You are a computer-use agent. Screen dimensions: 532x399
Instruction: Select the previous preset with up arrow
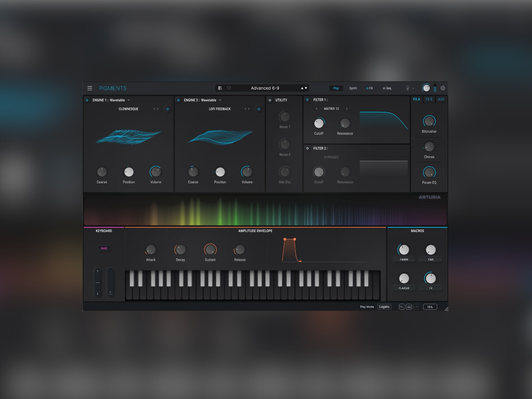(302, 88)
